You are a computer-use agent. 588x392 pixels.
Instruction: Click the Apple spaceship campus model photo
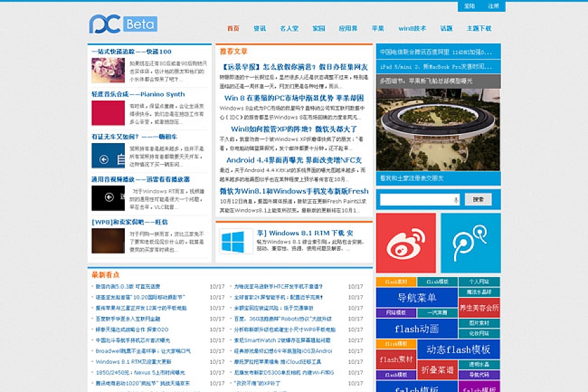[x=438, y=130]
